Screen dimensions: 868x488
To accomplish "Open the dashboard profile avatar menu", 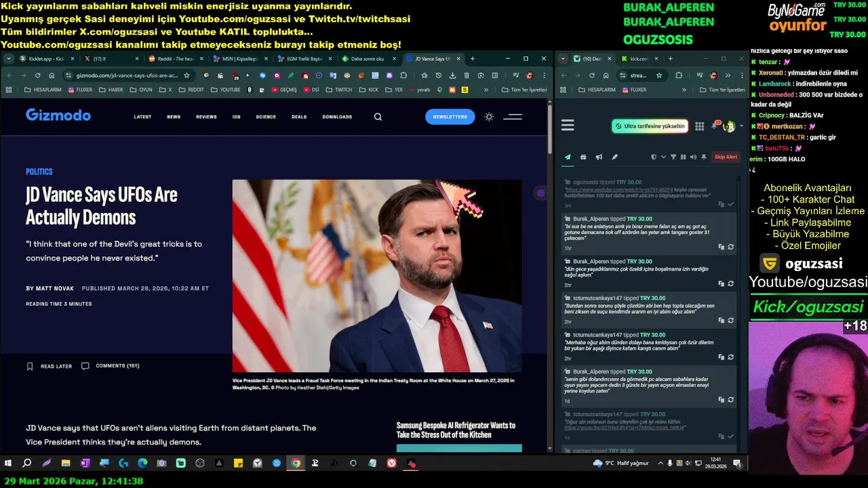I will [729, 126].
